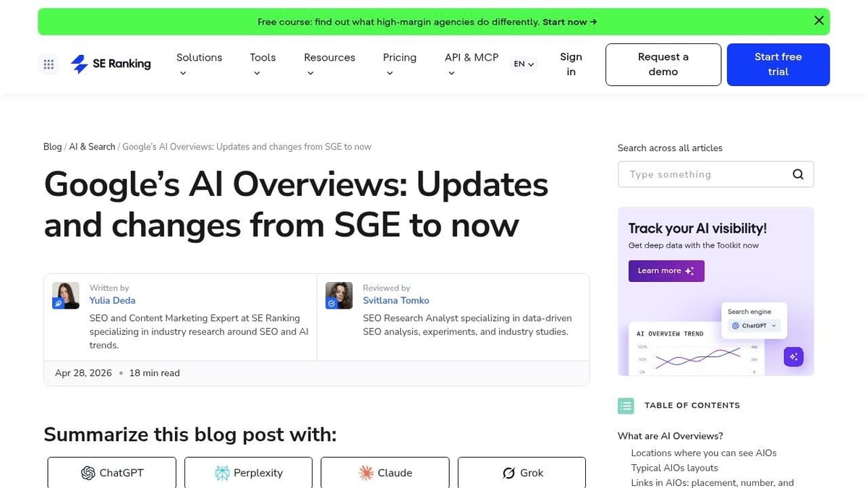Viewport: 868px width, 488px height.
Task: Close the green promo banner
Action: pyautogui.click(x=819, y=21)
